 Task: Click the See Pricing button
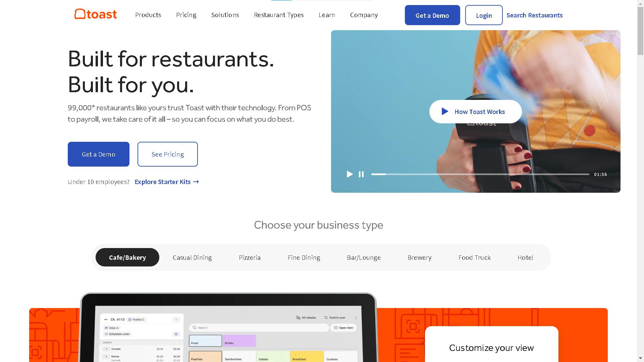[167, 154]
